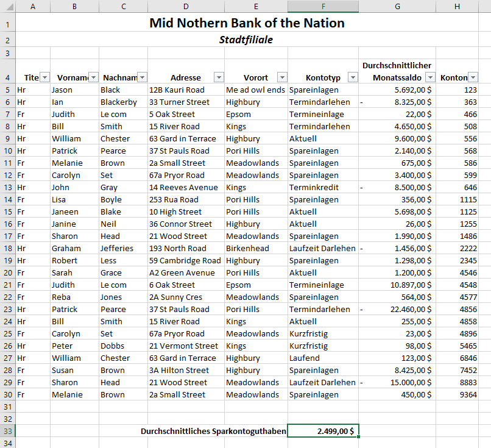Select row 18 header
This screenshot has width=491, height=448.
tap(8, 248)
